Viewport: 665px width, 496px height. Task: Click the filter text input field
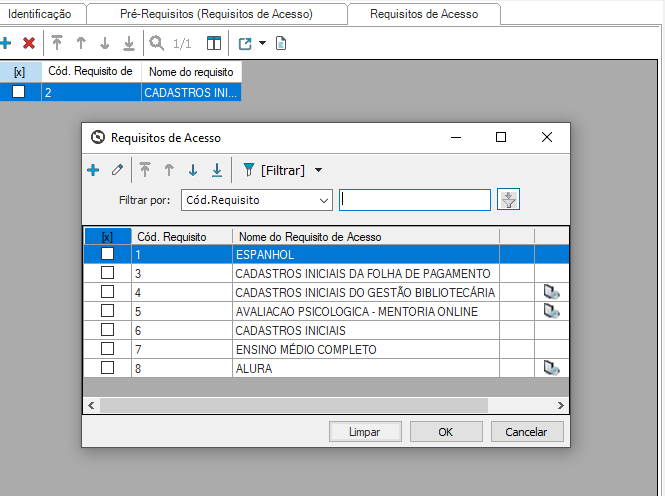coord(415,200)
